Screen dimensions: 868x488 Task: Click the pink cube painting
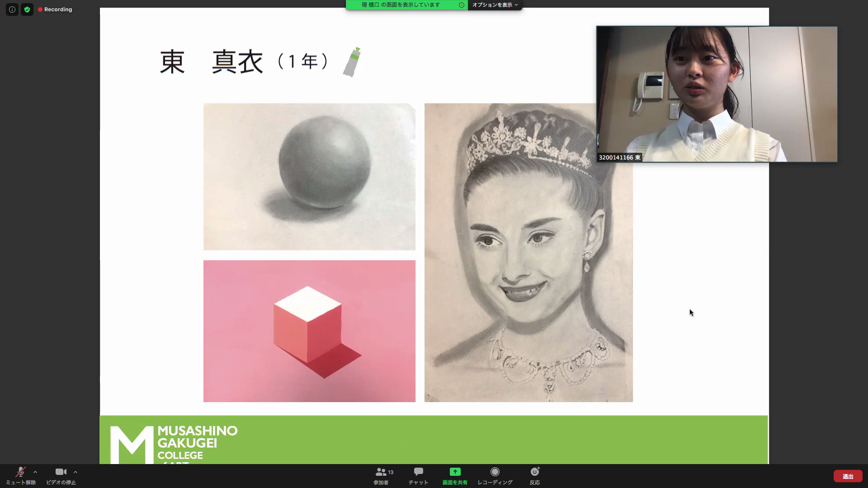(x=309, y=331)
